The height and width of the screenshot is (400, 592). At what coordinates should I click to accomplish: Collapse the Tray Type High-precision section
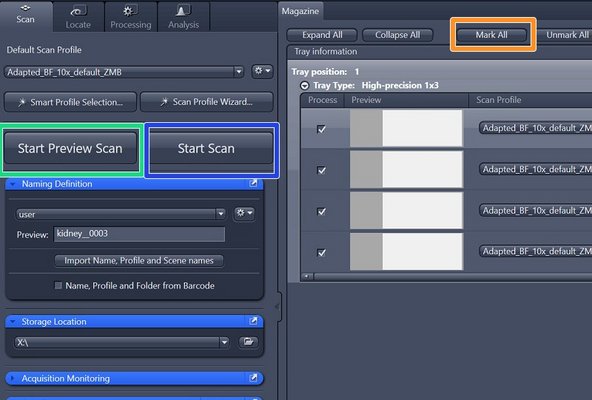pyautogui.click(x=304, y=86)
